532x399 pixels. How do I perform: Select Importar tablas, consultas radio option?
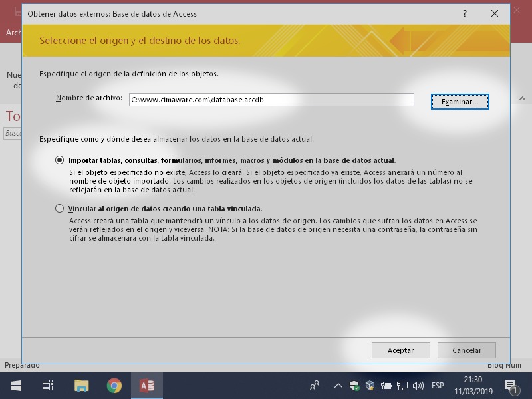click(x=60, y=160)
